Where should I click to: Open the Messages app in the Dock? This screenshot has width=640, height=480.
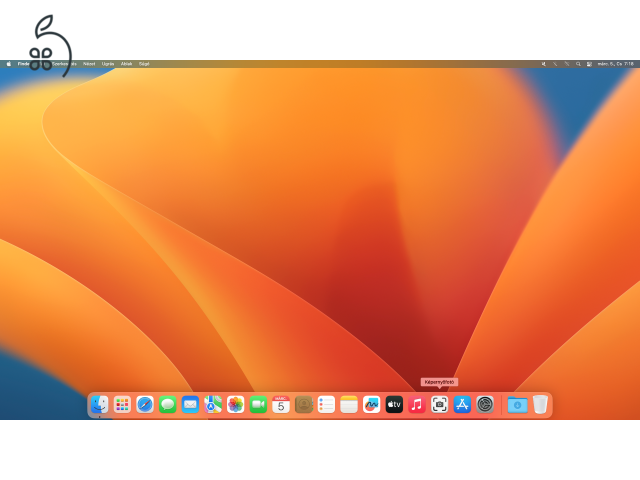(167, 404)
